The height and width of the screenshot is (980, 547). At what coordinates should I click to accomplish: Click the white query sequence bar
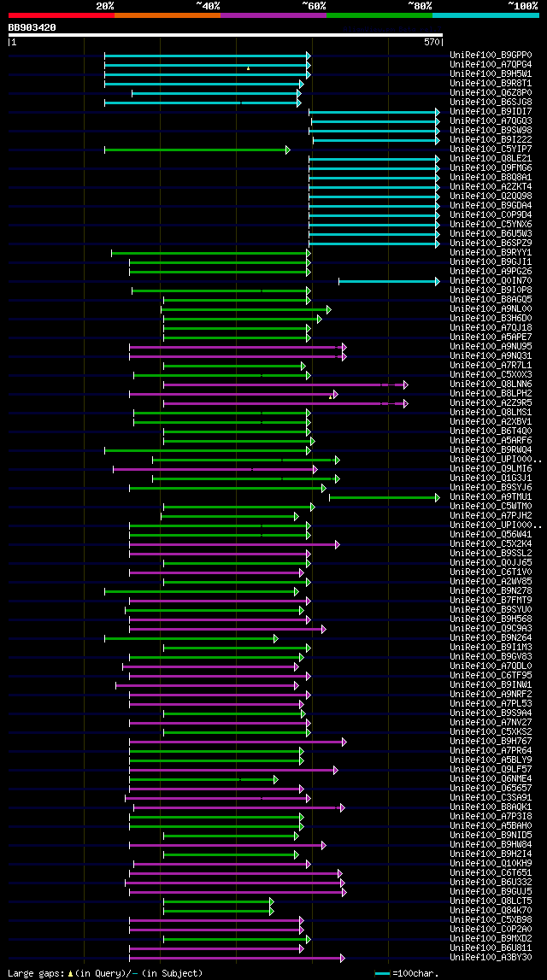pos(225,35)
